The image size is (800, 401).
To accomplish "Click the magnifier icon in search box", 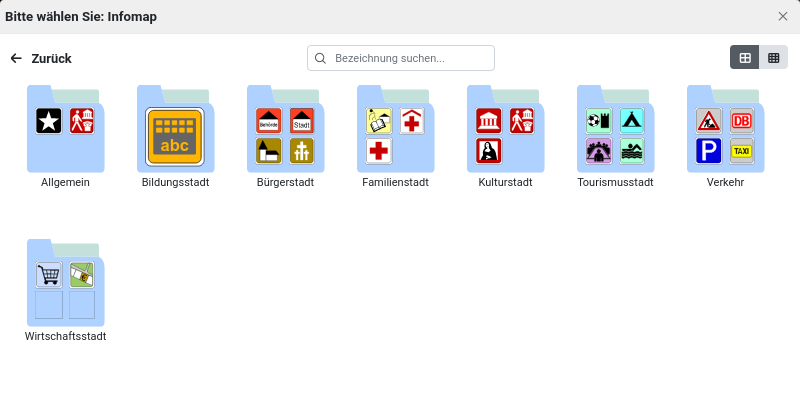I will [x=320, y=58].
